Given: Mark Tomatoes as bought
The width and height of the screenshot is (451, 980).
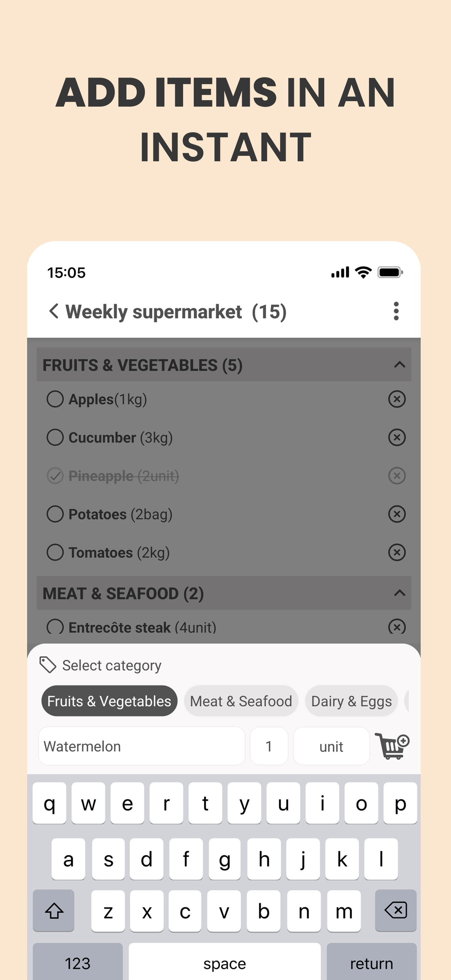Looking at the screenshot, I should (55, 553).
